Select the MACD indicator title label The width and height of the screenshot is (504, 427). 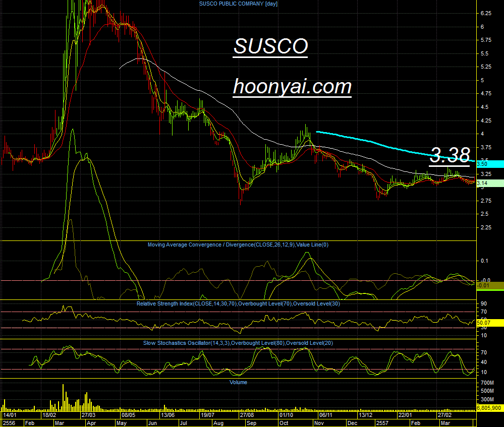click(238, 245)
